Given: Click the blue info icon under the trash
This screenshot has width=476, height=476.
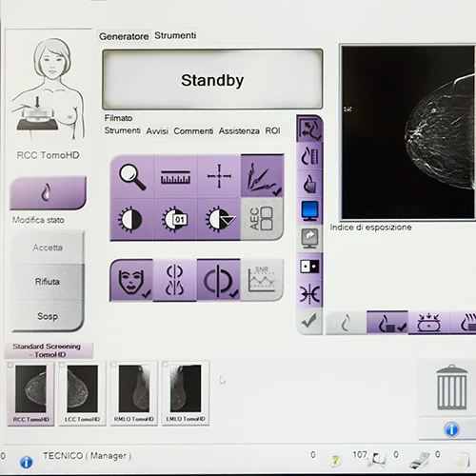Looking at the screenshot, I should [x=451, y=430].
